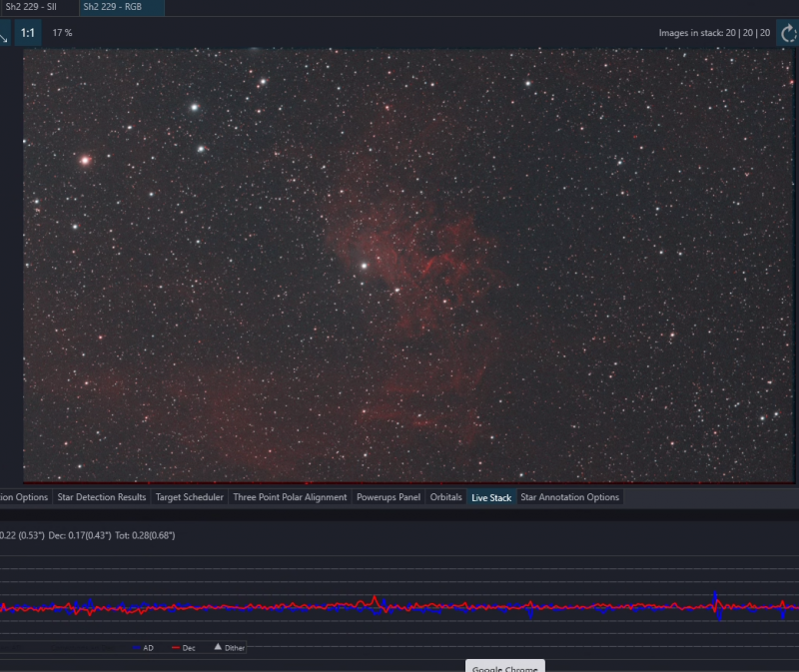The height and width of the screenshot is (672, 799).
Task: Click the Live Stack tab
Action: 491,497
